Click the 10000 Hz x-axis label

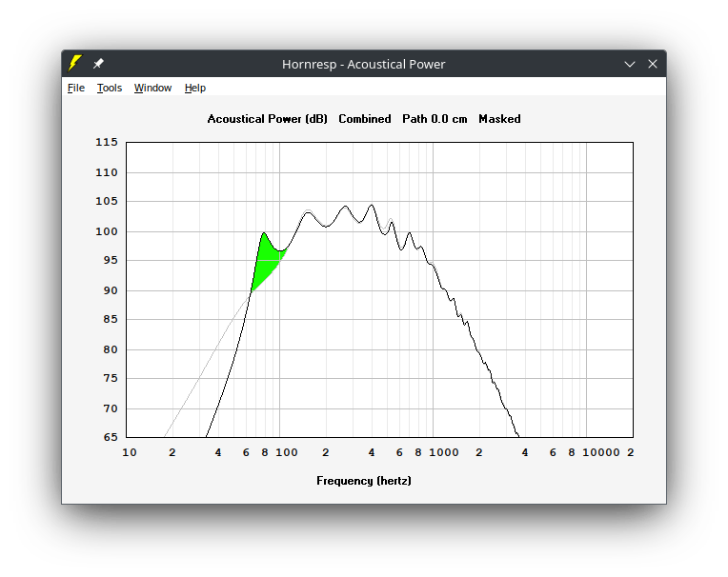[x=601, y=452]
